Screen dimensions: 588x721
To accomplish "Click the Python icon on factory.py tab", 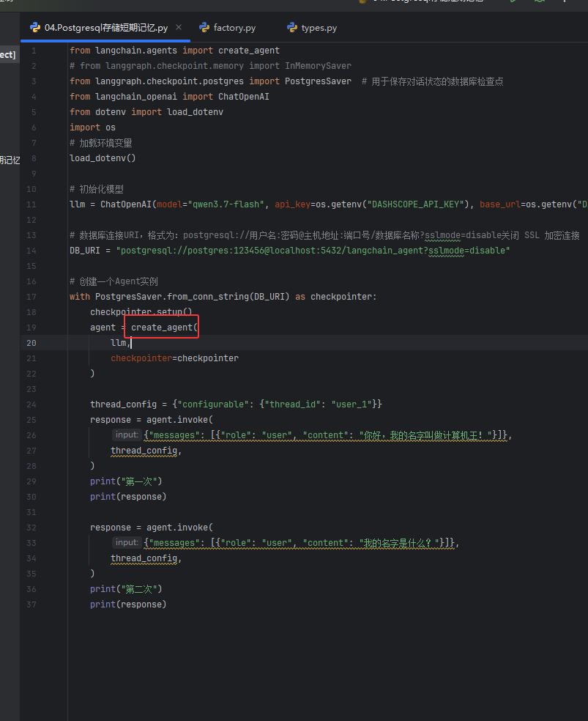I will [204, 28].
